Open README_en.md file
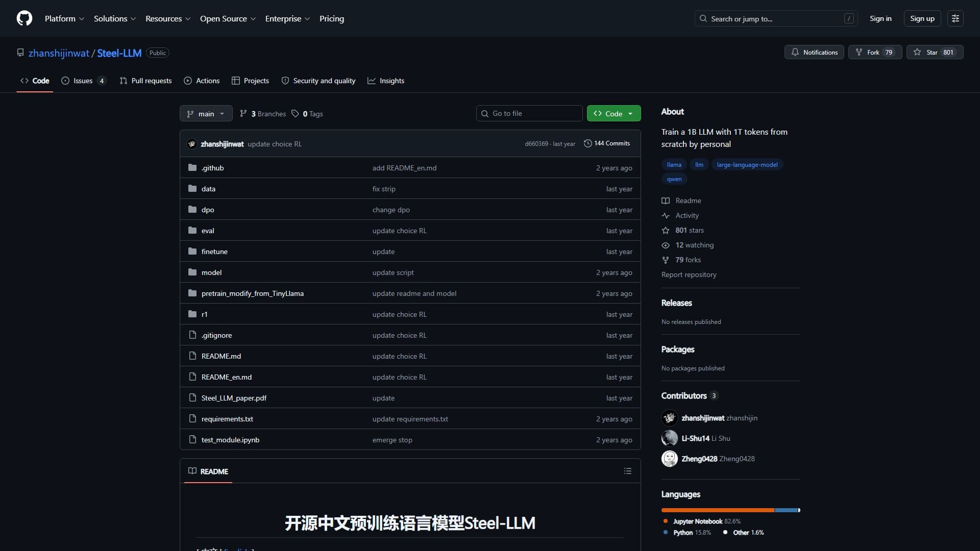 226,377
